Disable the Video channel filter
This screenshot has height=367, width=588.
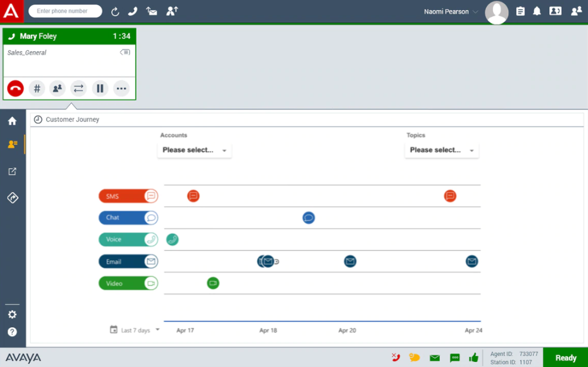[x=128, y=283]
